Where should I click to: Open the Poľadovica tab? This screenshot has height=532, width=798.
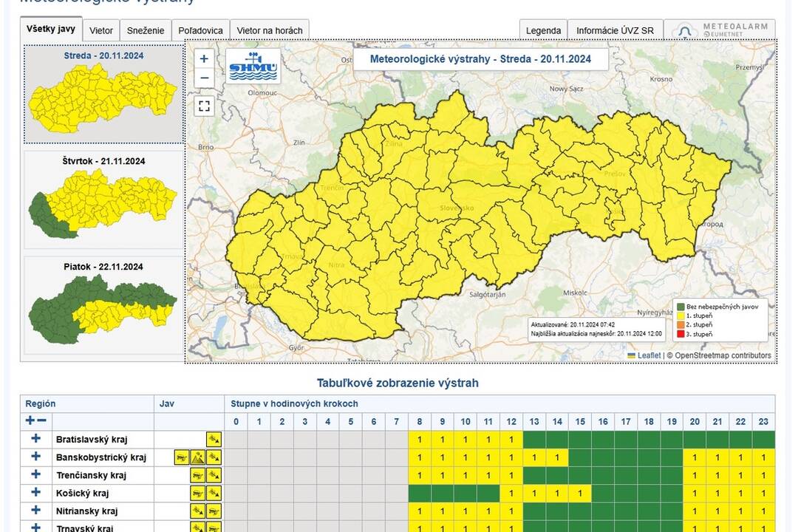pyautogui.click(x=200, y=30)
